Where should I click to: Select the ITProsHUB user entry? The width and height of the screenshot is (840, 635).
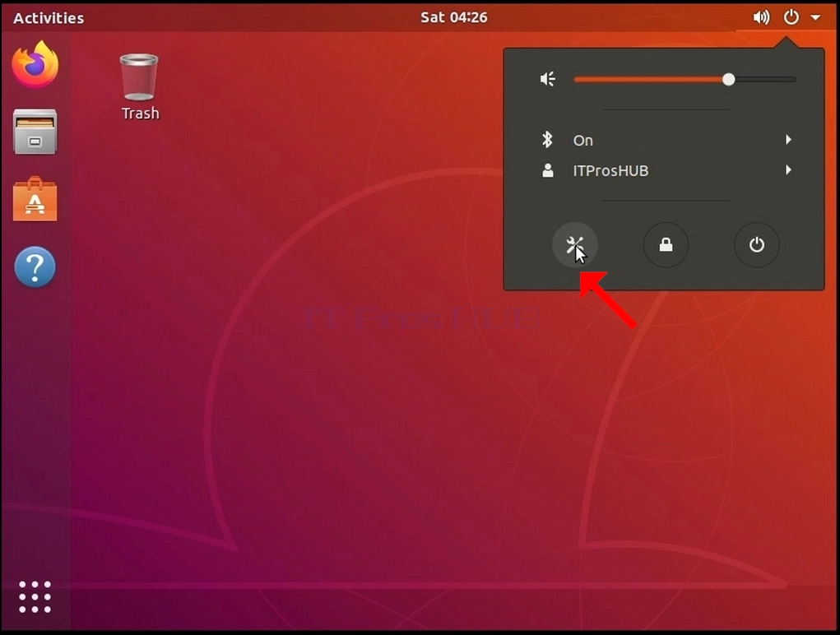pyautogui.click(x=664, y=171)
